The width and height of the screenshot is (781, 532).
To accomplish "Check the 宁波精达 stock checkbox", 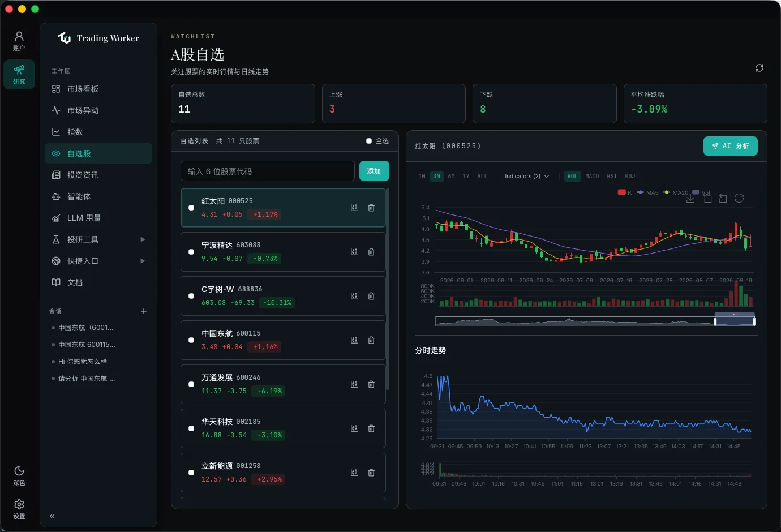I will click(x=191, y=252).
